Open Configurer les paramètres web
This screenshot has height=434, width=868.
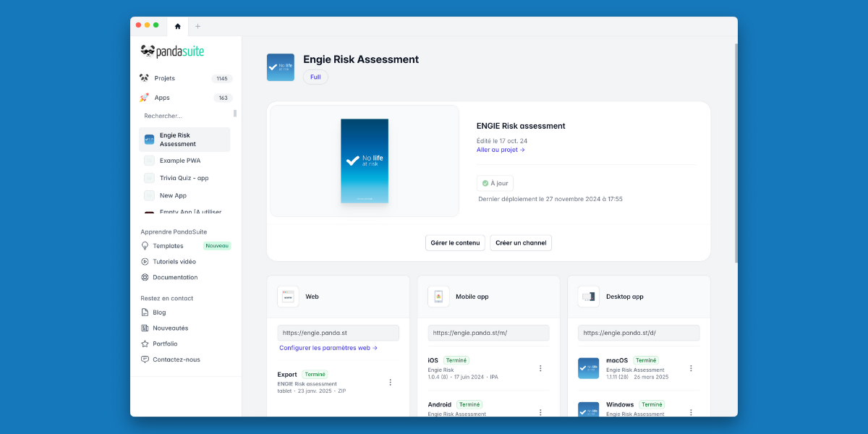(x=327, y=347)
